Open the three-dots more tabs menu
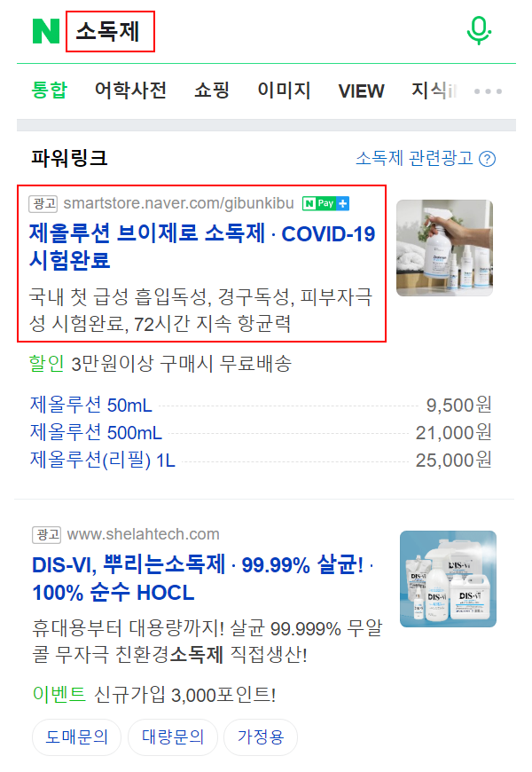 488,91
